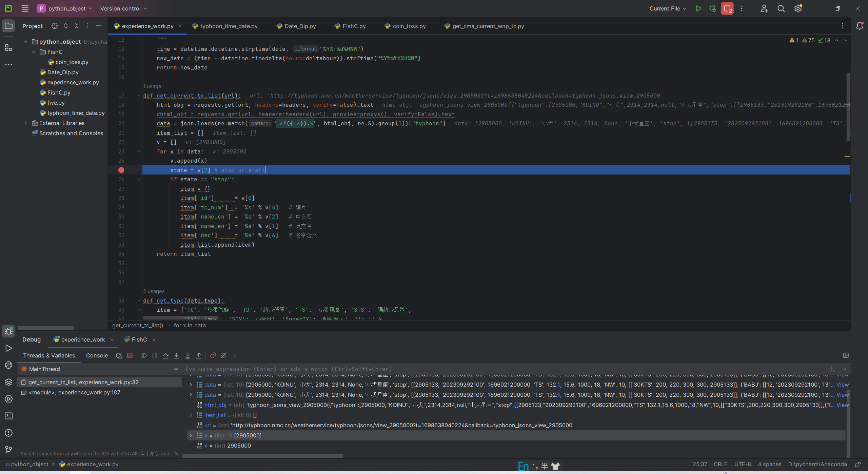Toggle the Debug tool window button
Screen dimensions: 868x474
[8, 331]
